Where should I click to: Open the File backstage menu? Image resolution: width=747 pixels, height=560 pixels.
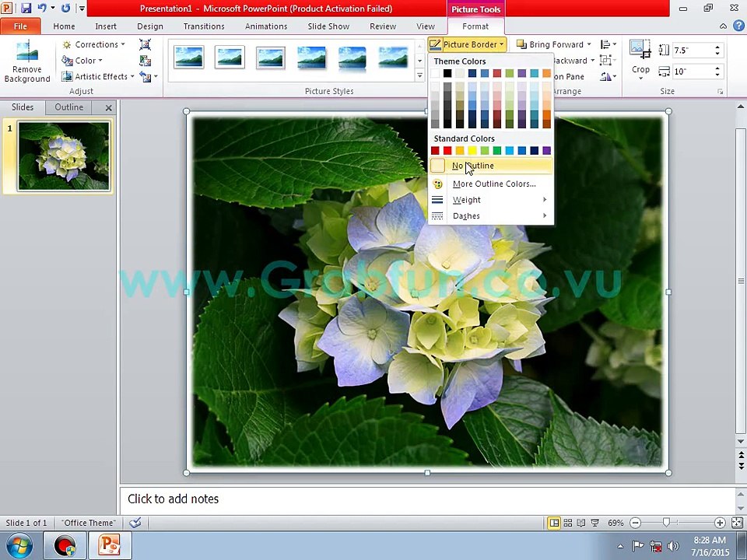point(20,26)
